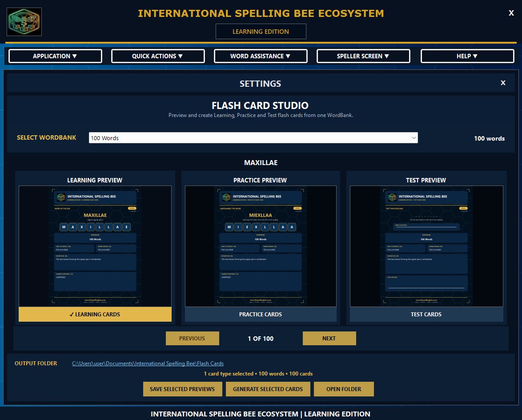Click the SELECT WORDBANK label
The image size is (522, 420).
pos(47,137)
